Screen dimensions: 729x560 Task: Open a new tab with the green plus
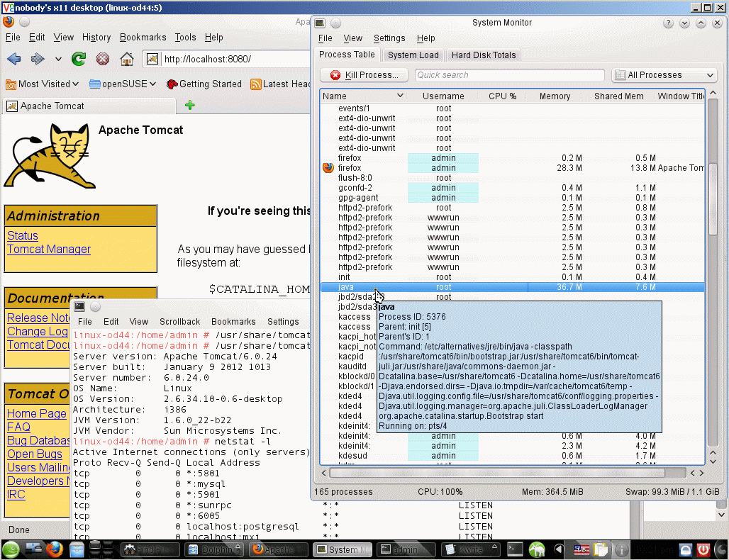coord(189,106)
